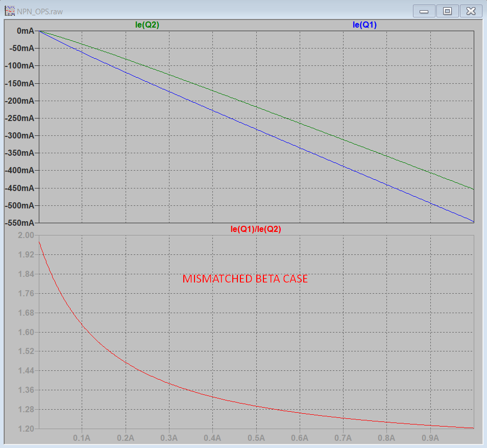Minimize the NPN_OPS.raw plot window

[424, 11]
